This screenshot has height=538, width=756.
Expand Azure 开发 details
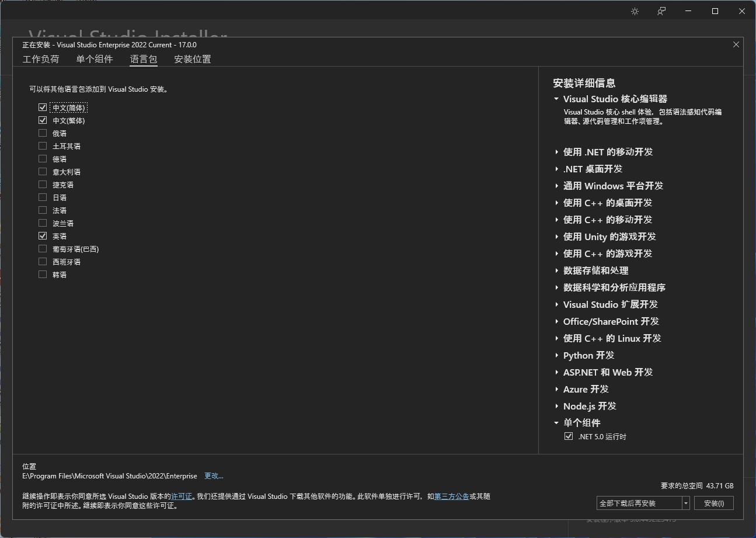point(556,389)
